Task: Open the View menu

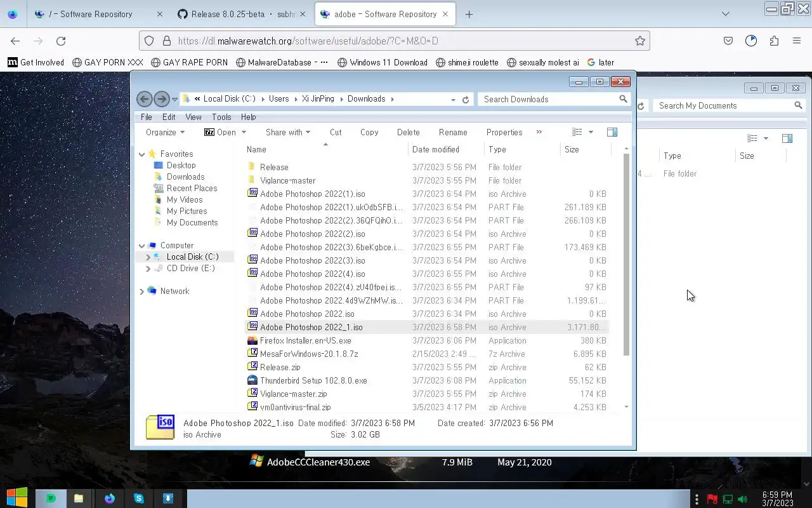Action: [193, 117]
